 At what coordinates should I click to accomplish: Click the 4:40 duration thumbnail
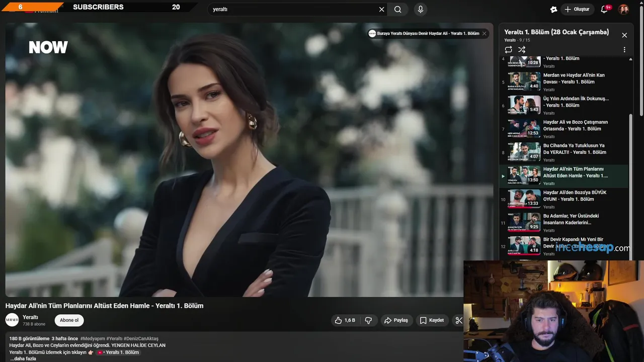tap(524, 81)
